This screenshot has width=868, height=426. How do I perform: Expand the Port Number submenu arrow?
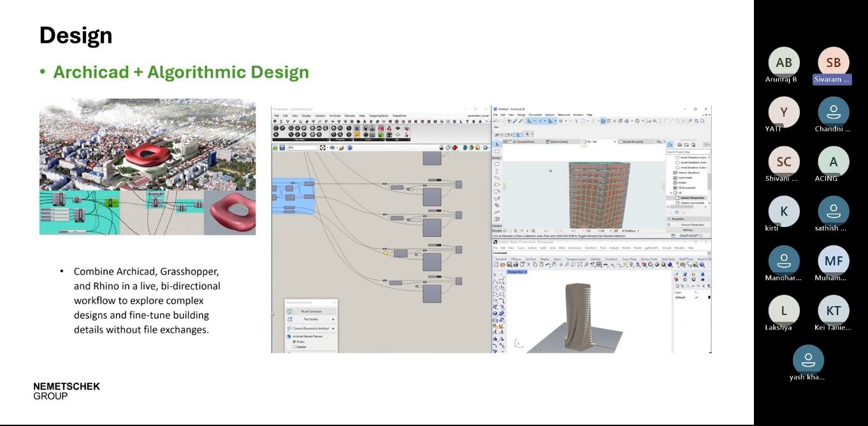[333, 319]
